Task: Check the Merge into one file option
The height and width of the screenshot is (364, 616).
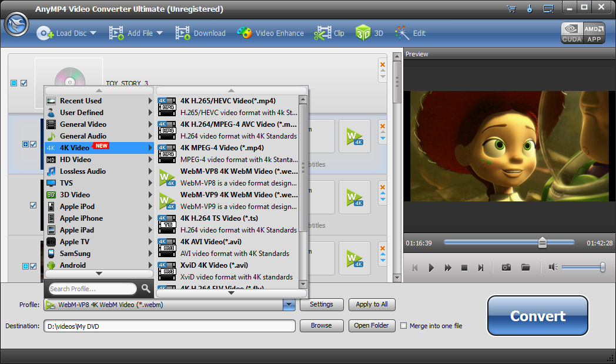Action: [404, 326]
